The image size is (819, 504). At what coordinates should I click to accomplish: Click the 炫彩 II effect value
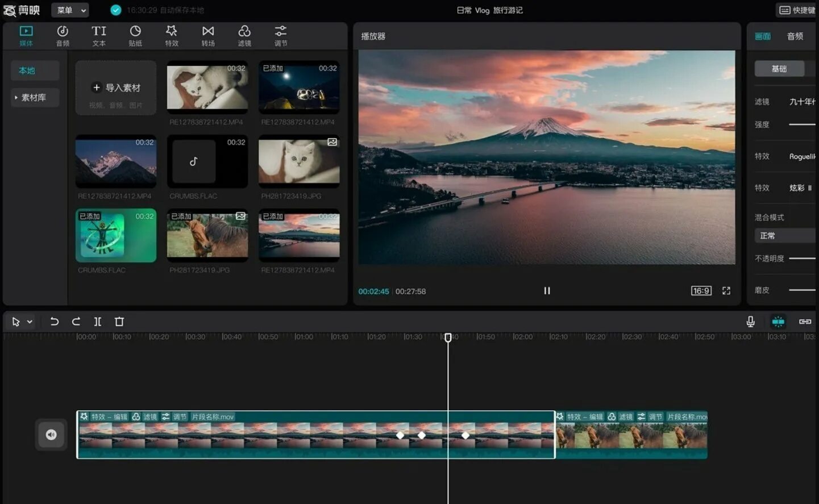[x=801, y=188]
